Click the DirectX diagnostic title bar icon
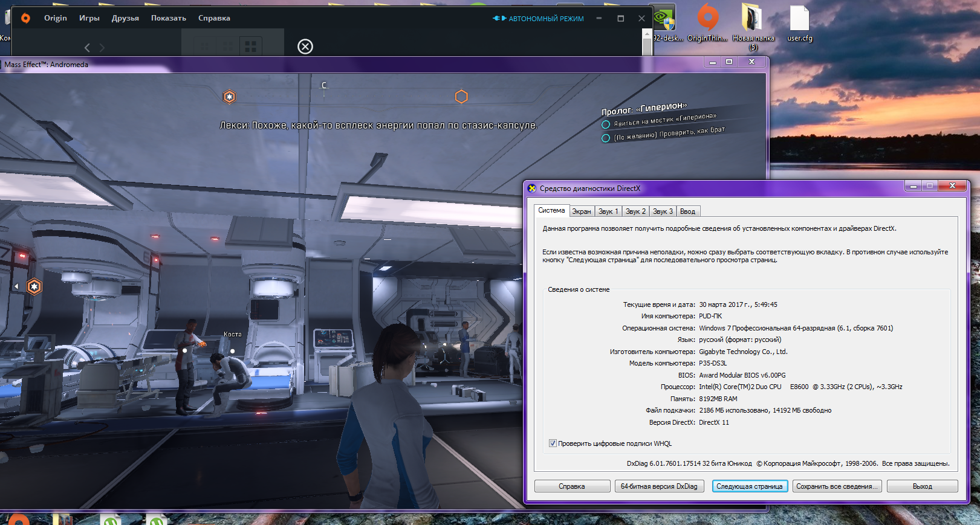Screen dimensions: 980x525 [x=532, y=188]
